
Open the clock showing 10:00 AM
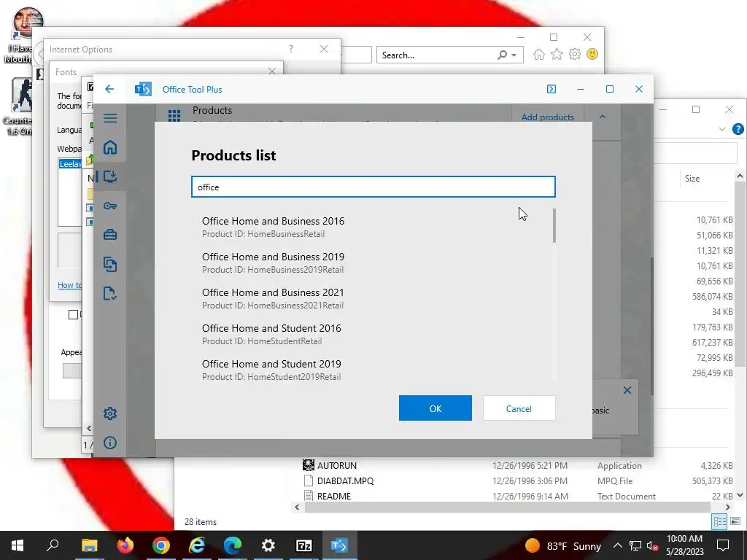(x=684, y=545)
